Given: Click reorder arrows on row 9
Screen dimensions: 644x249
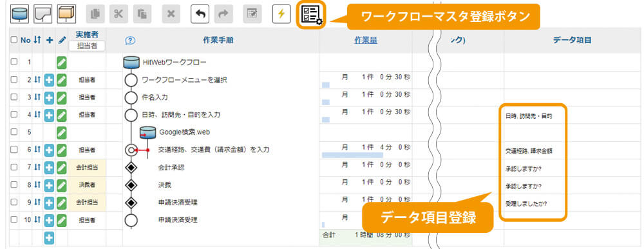Looking at the screenshot, I should point(37,202).
